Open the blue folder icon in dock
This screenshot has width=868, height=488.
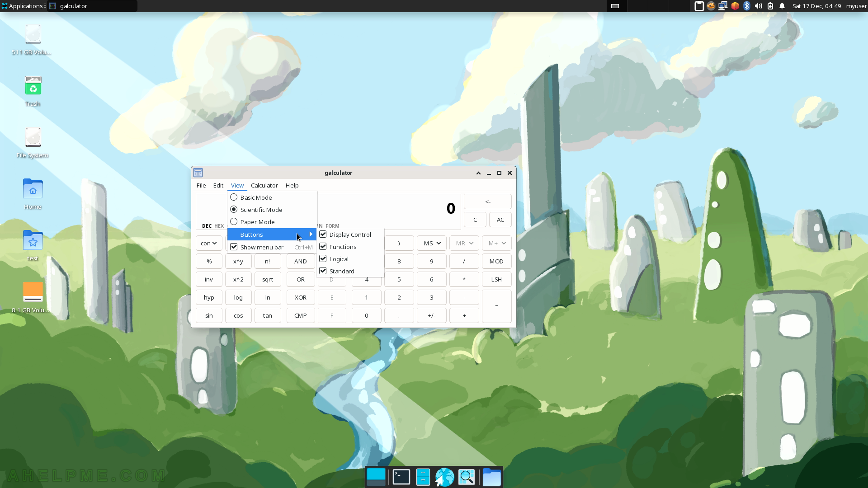491,477
